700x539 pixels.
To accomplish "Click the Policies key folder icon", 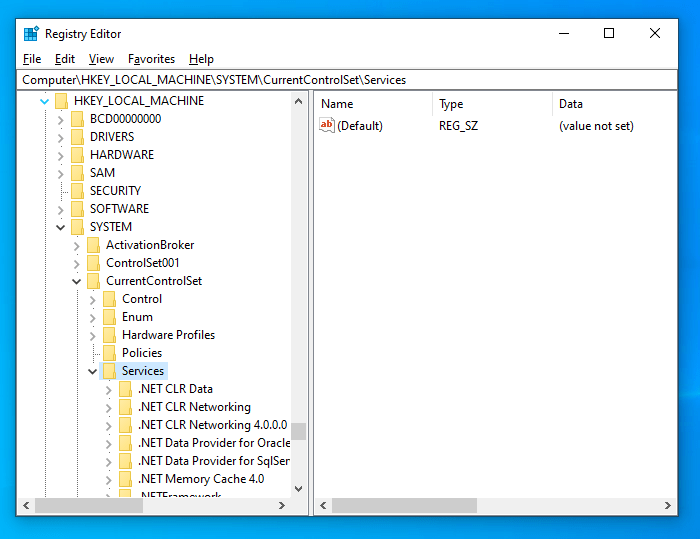I will coord(109,353).
